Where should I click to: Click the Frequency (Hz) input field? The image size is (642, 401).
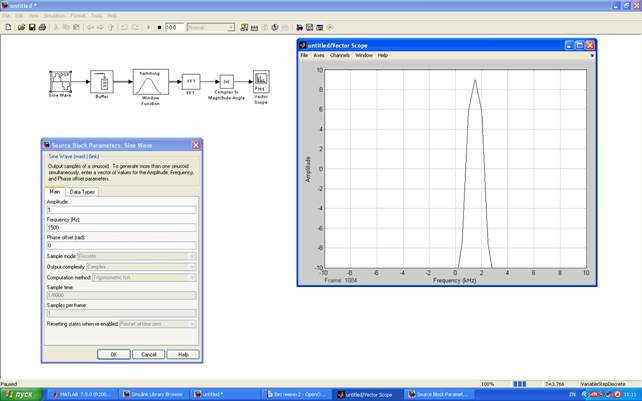tap(121, 227)
